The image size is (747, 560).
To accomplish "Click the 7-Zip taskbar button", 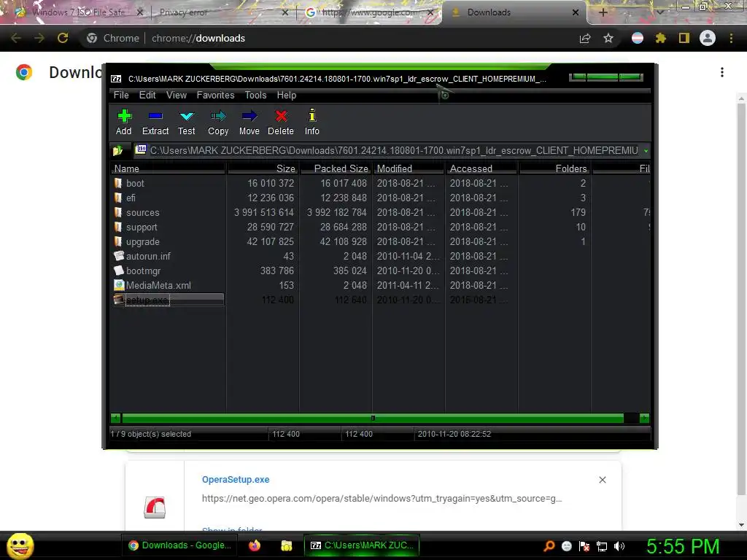I will tap(362, 545).
